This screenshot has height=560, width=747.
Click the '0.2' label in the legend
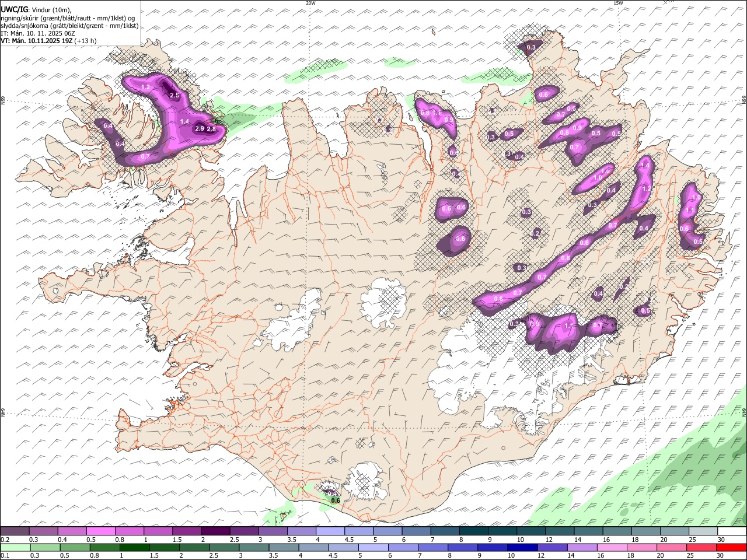click(4, 540)
